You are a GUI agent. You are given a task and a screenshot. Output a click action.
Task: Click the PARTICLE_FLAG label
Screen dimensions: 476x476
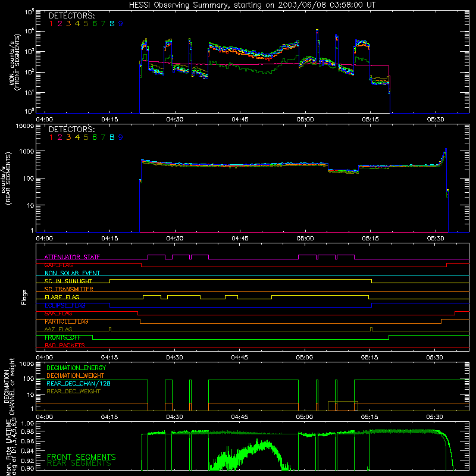click(x=67, y=321)
